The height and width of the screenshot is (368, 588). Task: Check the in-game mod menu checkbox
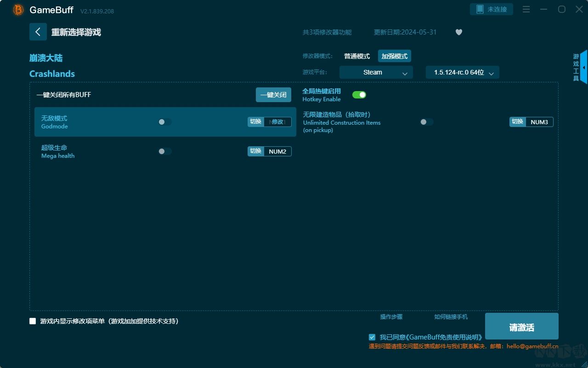tap(33, 321)
